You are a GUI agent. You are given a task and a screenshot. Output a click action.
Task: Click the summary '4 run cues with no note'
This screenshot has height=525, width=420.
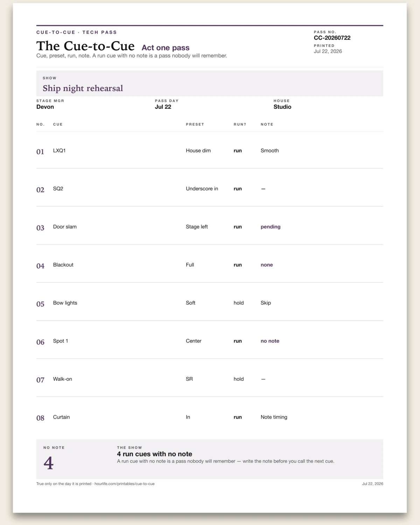point(155,454)
